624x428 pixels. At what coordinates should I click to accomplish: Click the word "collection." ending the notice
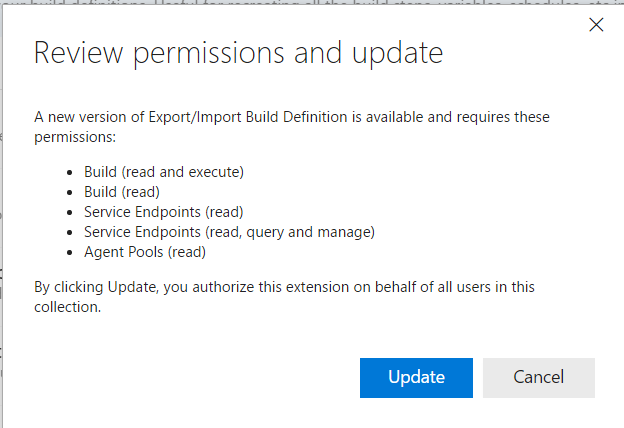68,307
